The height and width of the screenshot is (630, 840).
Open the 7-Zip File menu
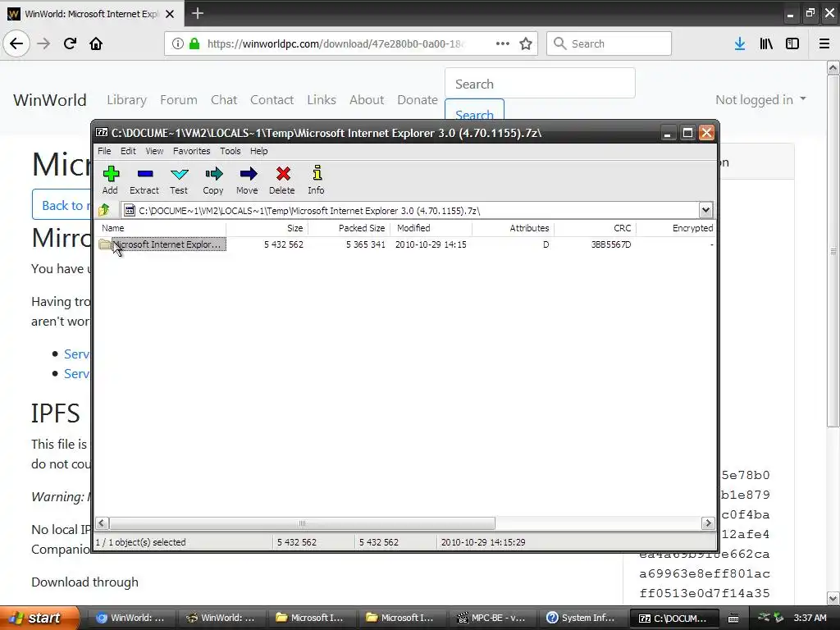104,151
